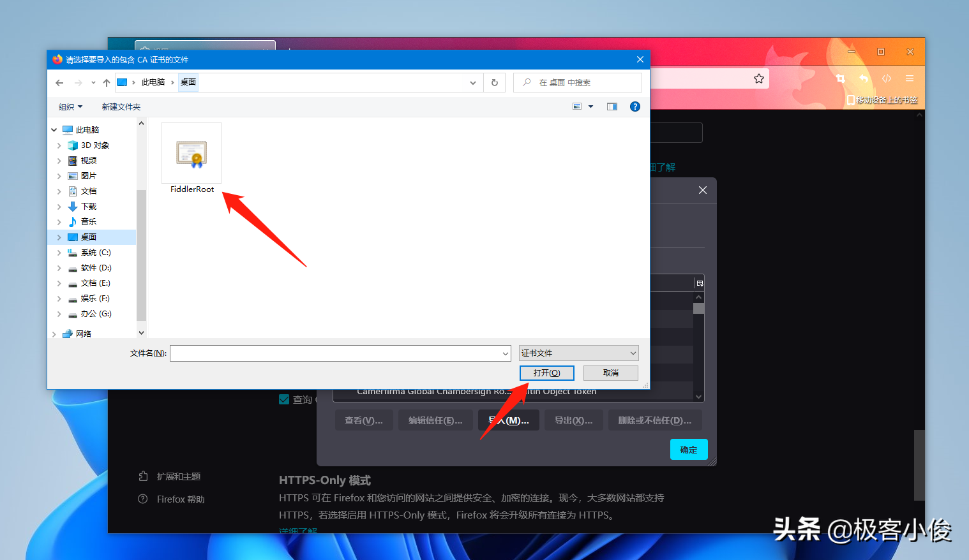Select 系统 (C:) drive in the tree

96,253
